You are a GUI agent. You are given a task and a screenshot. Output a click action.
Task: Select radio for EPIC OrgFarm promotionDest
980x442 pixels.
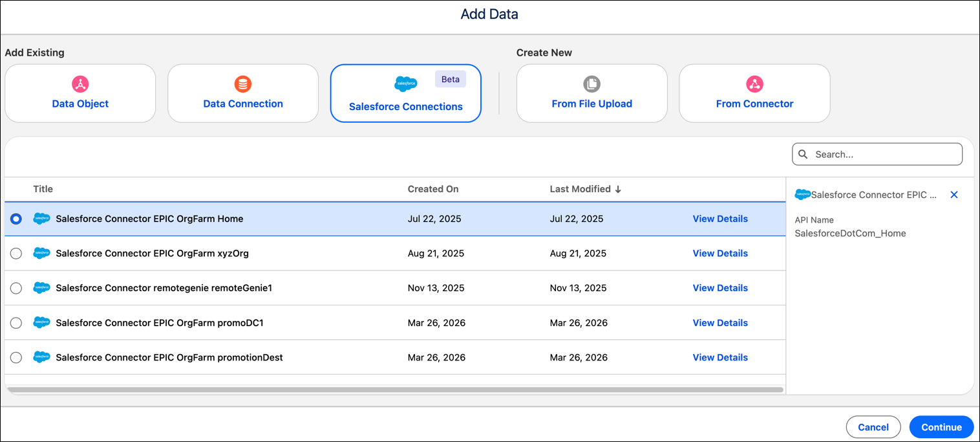(16, 357)
